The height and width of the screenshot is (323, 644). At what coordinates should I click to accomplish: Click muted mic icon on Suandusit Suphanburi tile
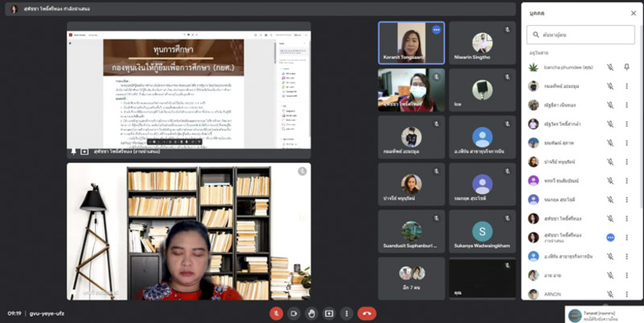(x=437, y=218)
